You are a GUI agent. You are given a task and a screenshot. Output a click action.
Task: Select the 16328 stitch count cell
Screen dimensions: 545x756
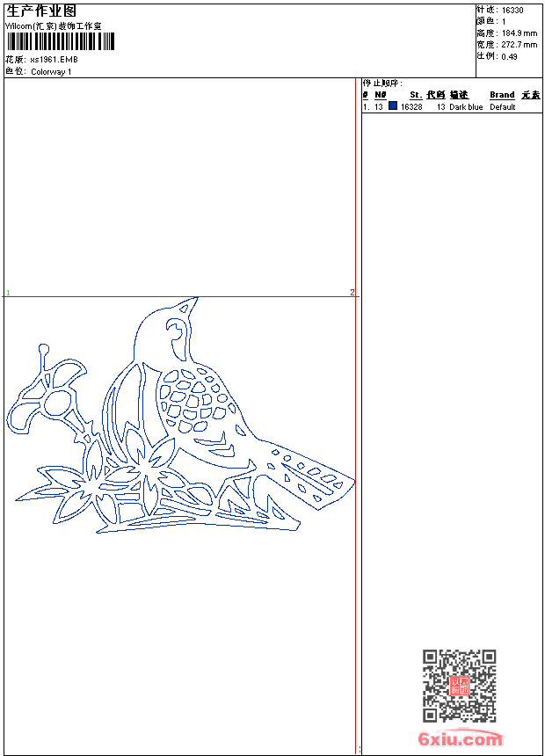tap(411, 107)
